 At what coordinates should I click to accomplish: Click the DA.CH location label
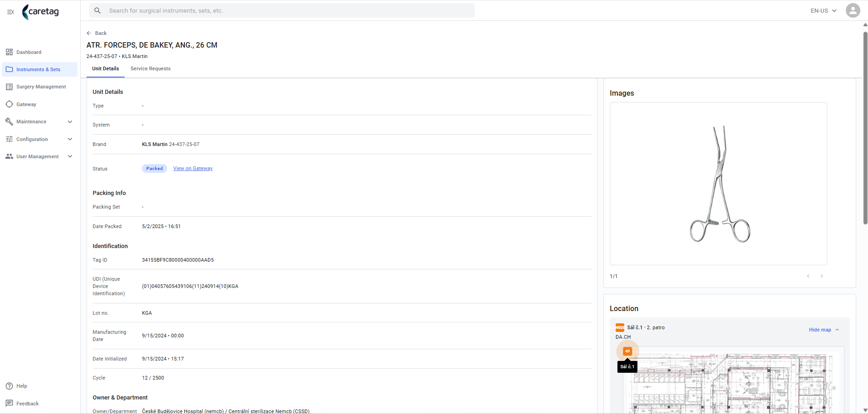pyautogui.click(x=623, y=337)
